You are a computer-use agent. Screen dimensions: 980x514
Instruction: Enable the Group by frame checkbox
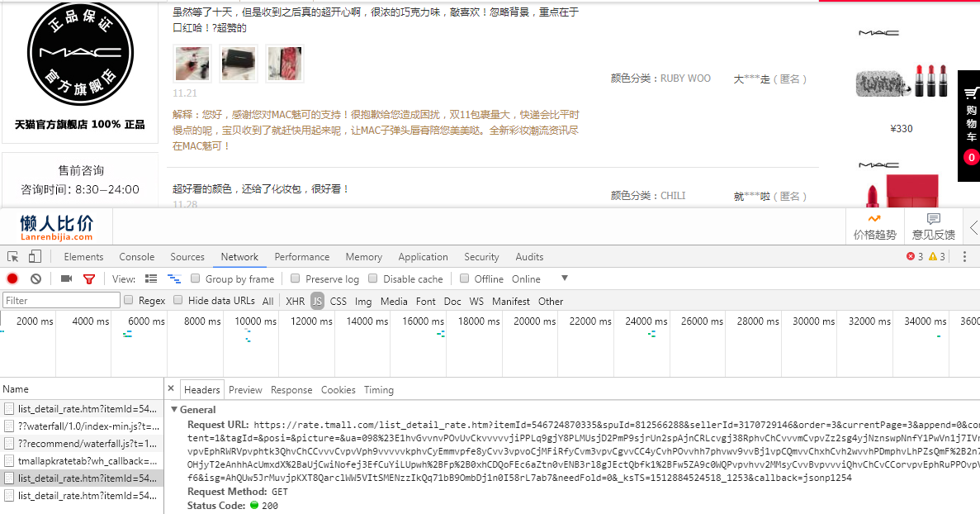click(x=196, y=278)
